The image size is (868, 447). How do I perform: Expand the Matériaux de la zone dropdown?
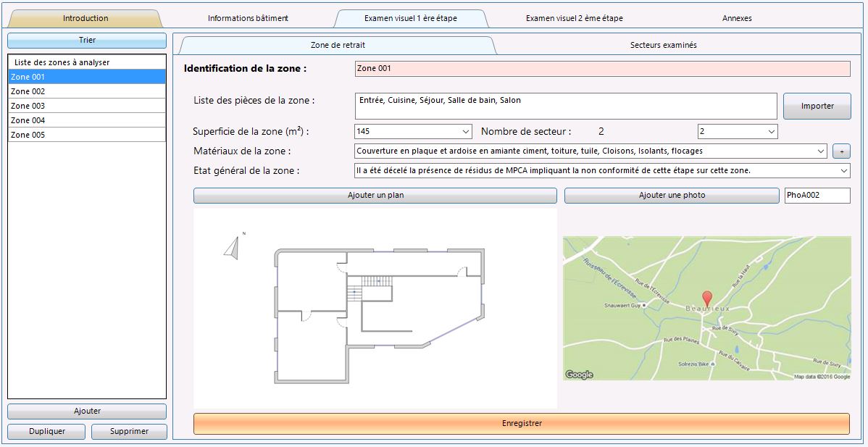tap(819, 151)
